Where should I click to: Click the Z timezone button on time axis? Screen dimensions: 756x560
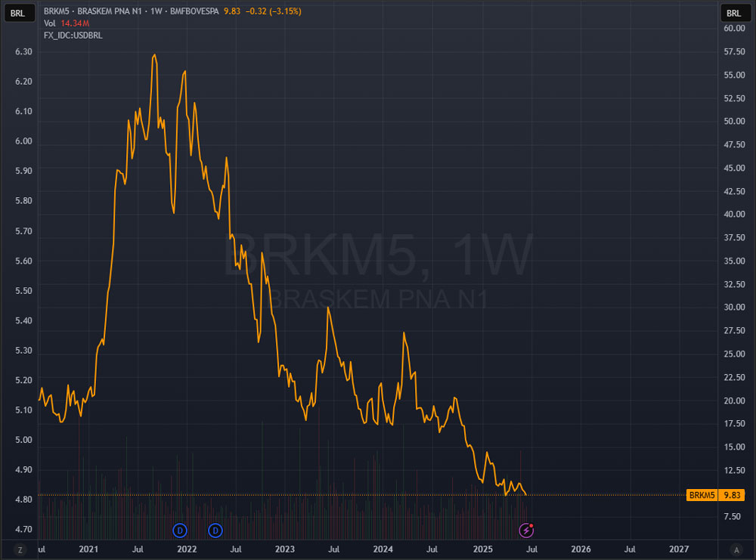tap(20, 549)
